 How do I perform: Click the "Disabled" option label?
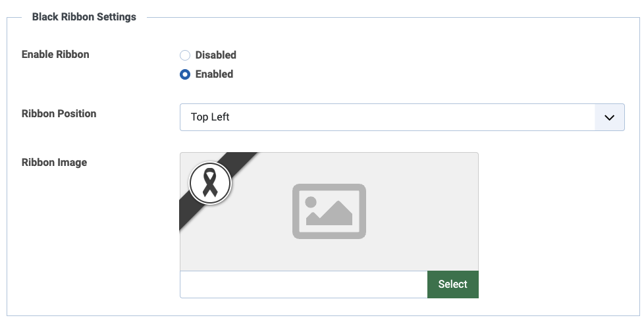(x=215, y=55)
